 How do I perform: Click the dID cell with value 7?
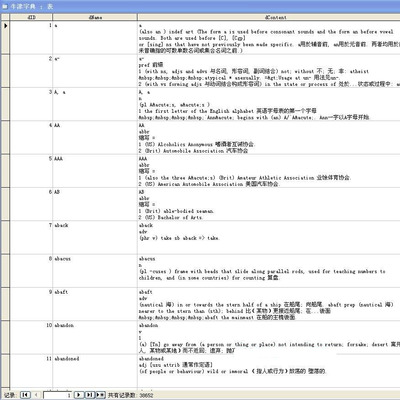[x=31, y=238]
